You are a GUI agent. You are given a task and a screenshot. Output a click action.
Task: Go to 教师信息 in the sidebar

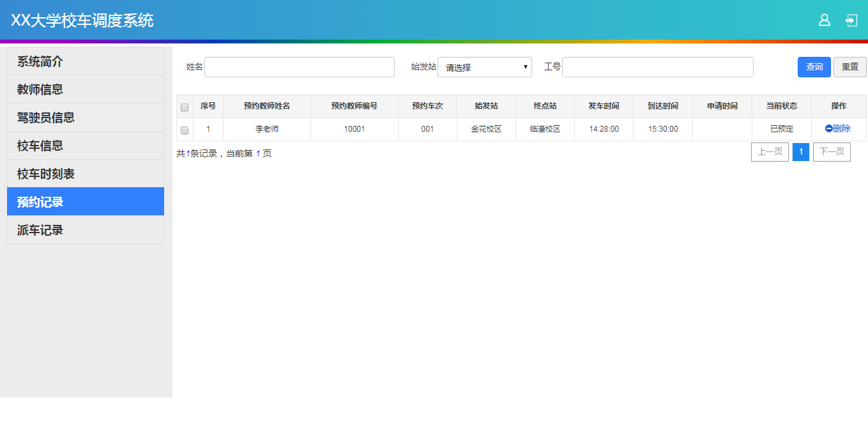tap(86, 89)
